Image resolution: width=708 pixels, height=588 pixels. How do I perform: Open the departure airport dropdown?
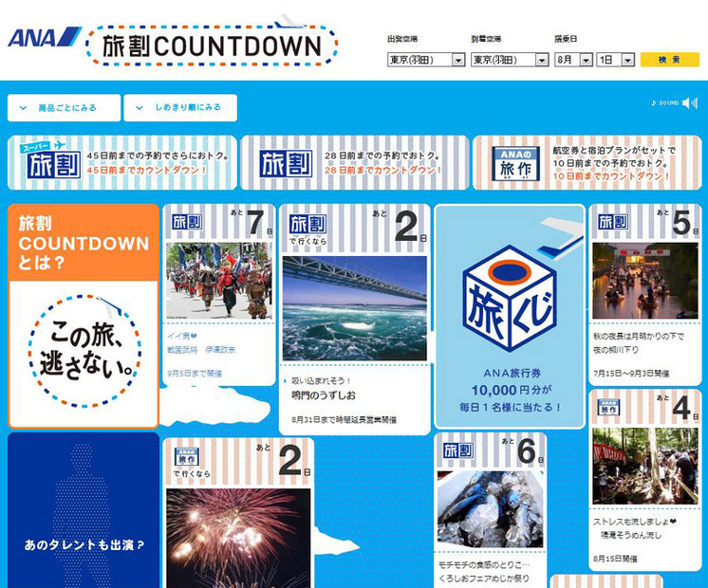coord(426,60)
